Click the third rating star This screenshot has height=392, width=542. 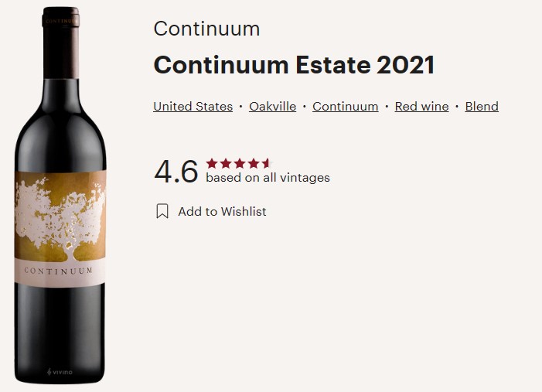239,163
